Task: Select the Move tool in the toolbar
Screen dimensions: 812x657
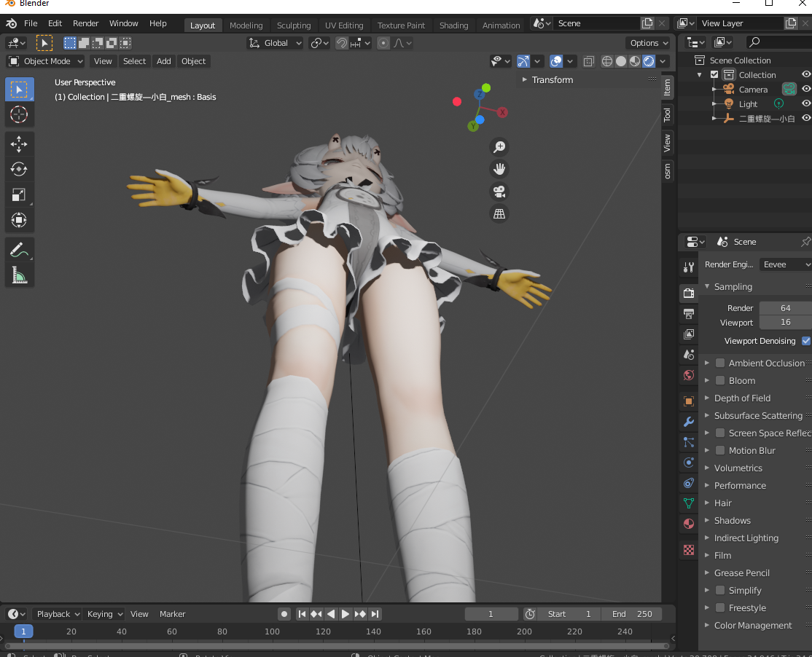Action: (19, 144)
